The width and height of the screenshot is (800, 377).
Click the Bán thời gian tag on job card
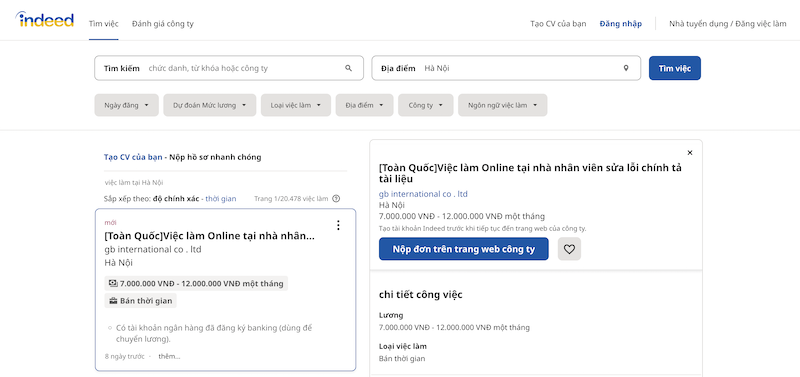coord(141,301)
